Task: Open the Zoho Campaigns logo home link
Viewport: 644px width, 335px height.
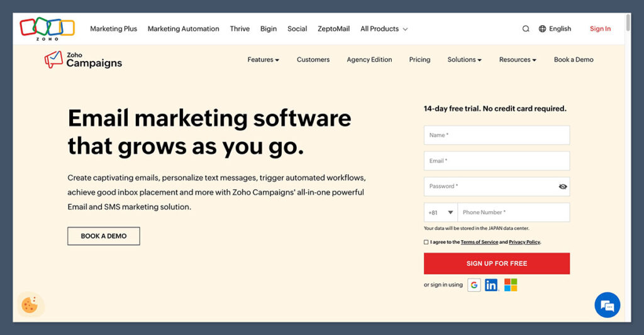Action: click(84, 60)
